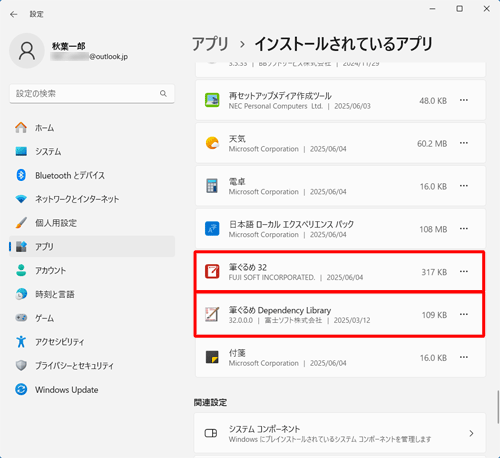Open システム settings in the sidebar
The image size is (500, 458).
tap(92, 152)
